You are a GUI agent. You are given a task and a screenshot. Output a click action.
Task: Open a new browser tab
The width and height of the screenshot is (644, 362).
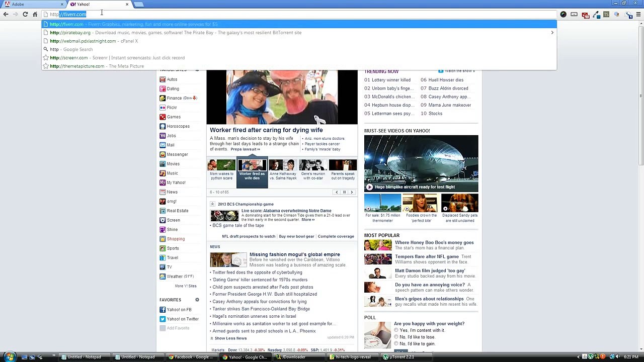(x=139, y=5)
